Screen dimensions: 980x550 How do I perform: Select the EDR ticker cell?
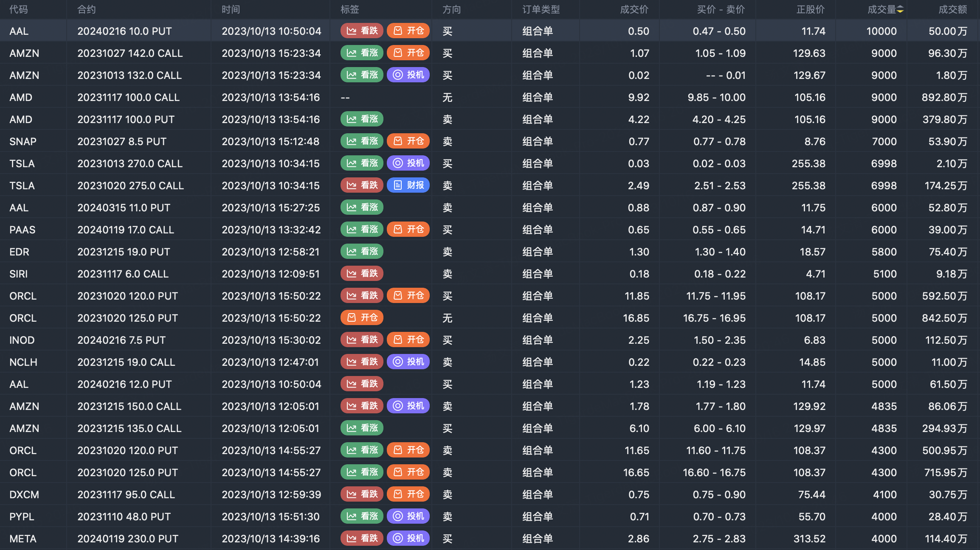pos(20,252)
